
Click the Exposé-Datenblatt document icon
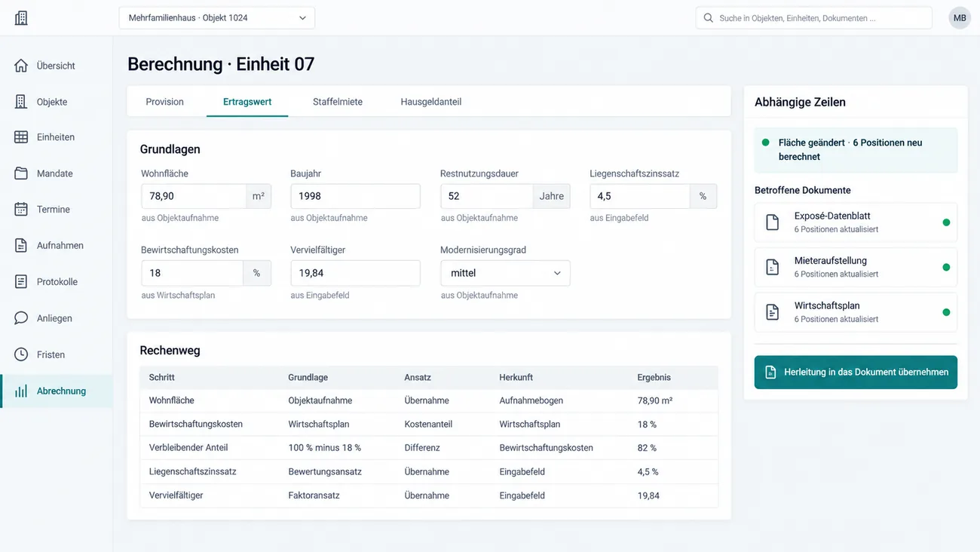click(773, 222)
